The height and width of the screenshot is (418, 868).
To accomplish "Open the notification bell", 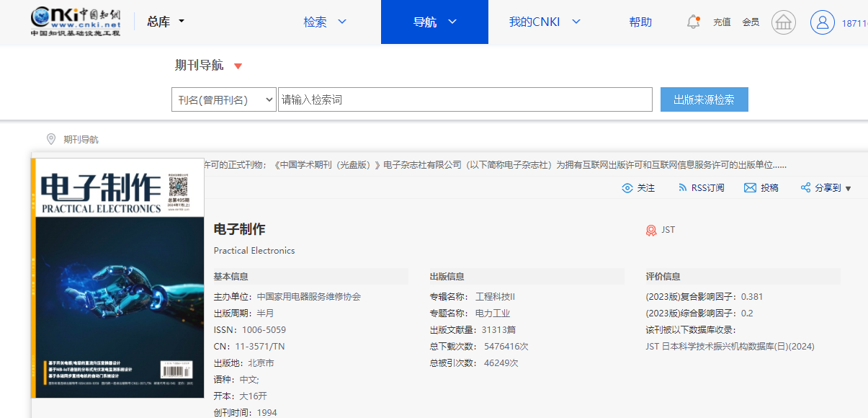I will point(693,22).
